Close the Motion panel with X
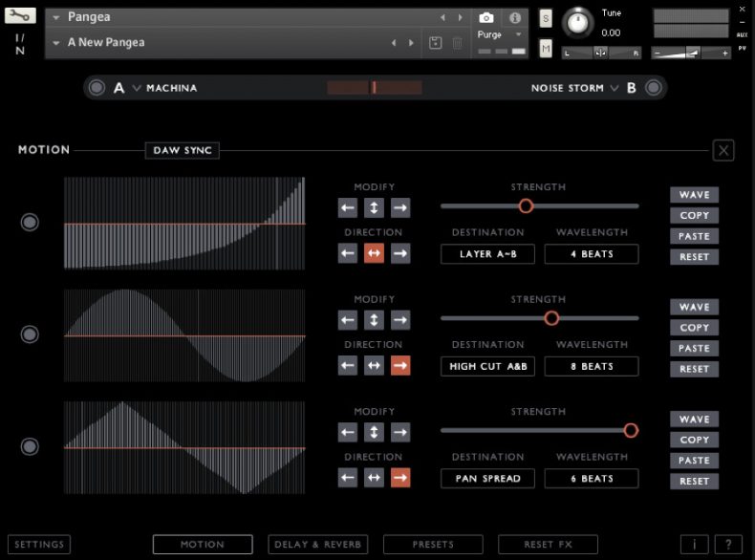This screenshot has height=560, width=755. point(723,150)
